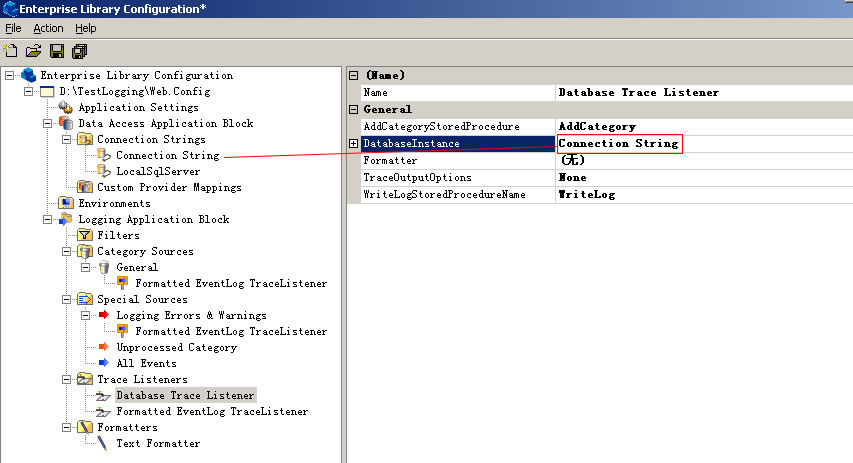The image size is (853, 463).
Task: Open the Action menu
Action: [48, 28]
